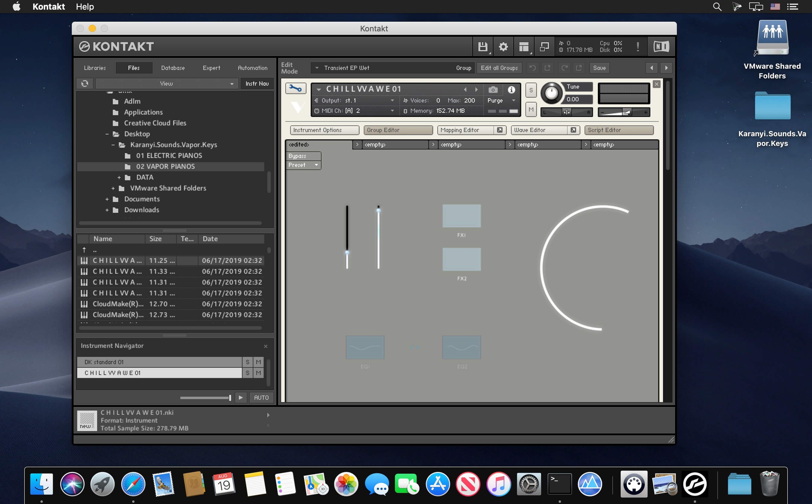Viewport: 812px width, 504px height.
Task: Toggle Instr Nav panel
Action: [x=257, y=83]
